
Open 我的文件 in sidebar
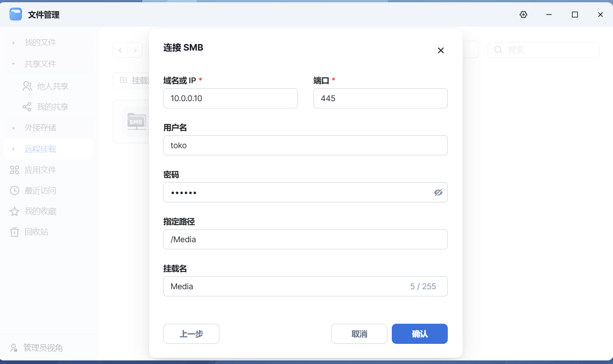click(x=40, y=43)
